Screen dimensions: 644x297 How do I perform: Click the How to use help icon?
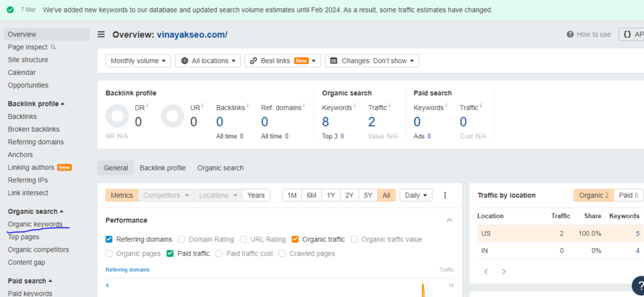570,35
